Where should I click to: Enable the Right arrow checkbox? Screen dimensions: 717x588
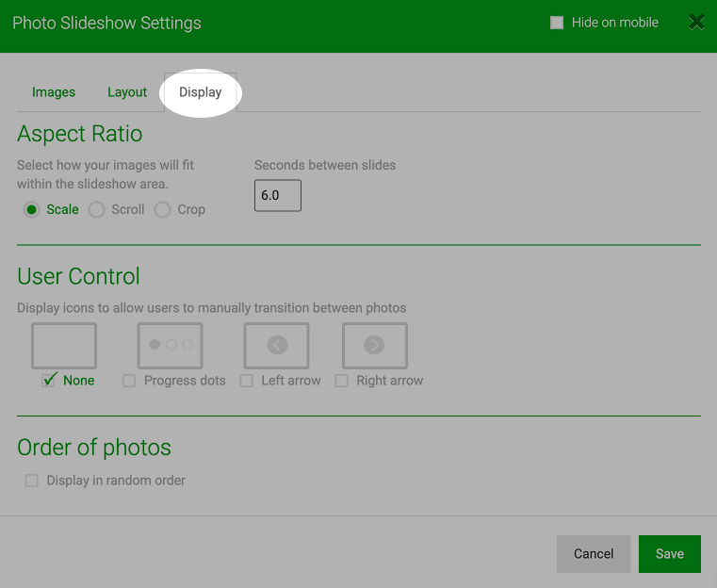point(342,381)
